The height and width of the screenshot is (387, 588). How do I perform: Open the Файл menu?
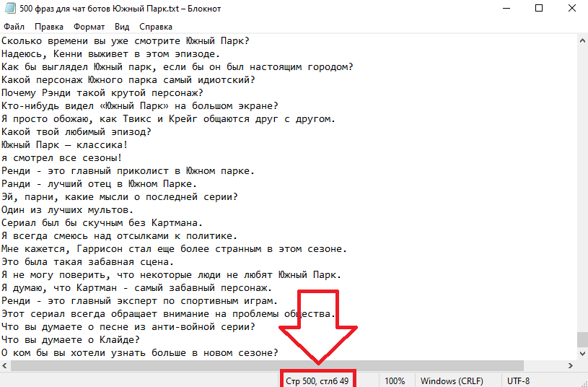(14, 27)
